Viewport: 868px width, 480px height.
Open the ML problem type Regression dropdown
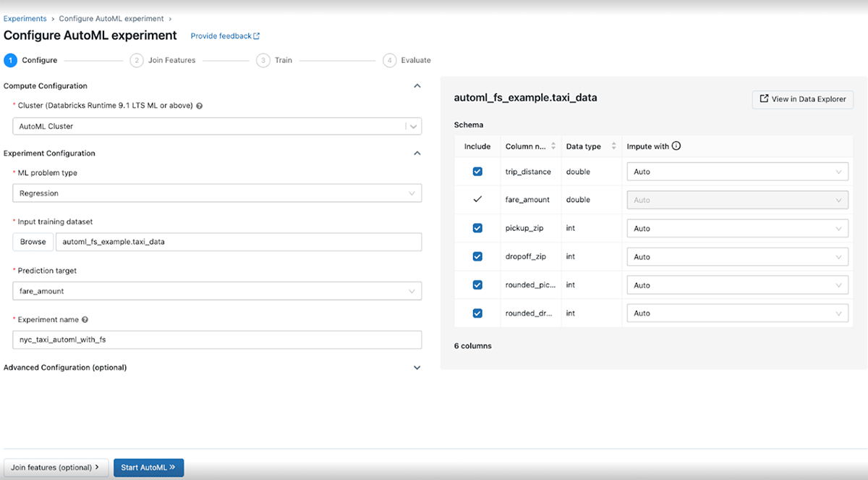pyautogui.click(x=217, y=193)
